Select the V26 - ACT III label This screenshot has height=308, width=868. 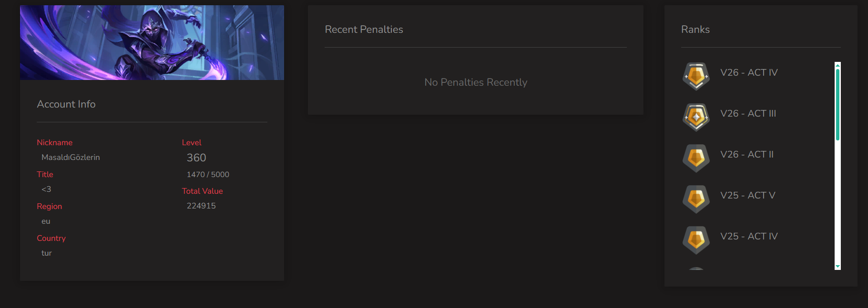coord(748,113)
